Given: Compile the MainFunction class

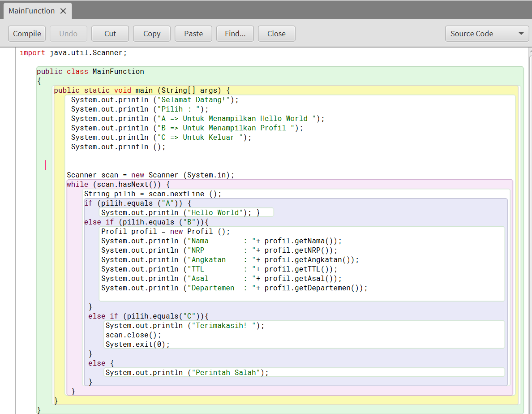Looking at the screenshot, I should 26,33.
